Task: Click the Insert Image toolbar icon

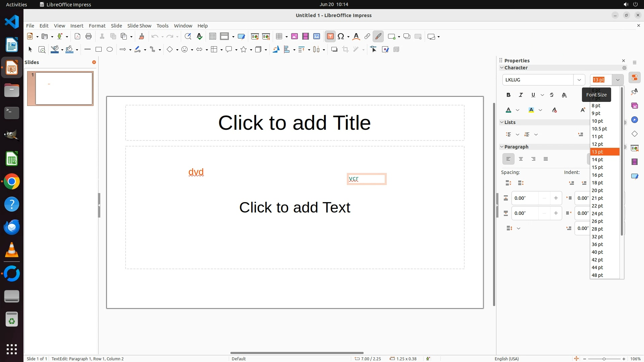Action: 294,37
